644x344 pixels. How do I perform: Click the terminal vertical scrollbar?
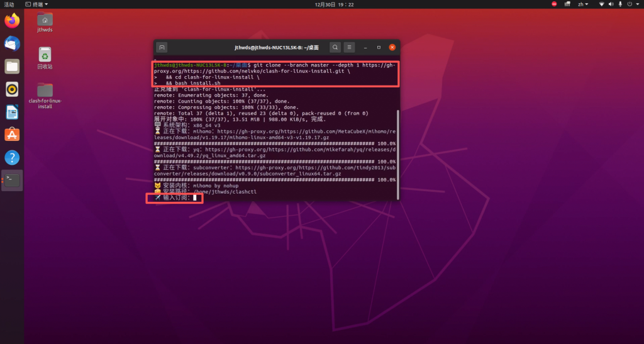coord(397,151)
